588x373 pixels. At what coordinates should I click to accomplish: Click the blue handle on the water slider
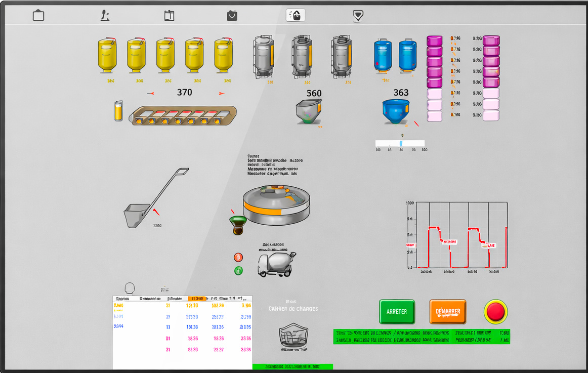tap(401, 143)
